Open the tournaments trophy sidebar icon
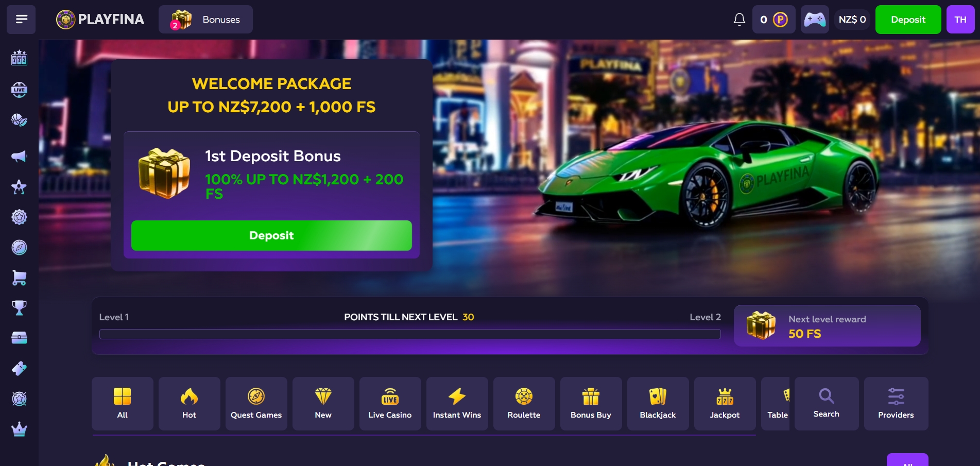Image resolution: width=980 pixels, height=466 pixels. point(19,308)
